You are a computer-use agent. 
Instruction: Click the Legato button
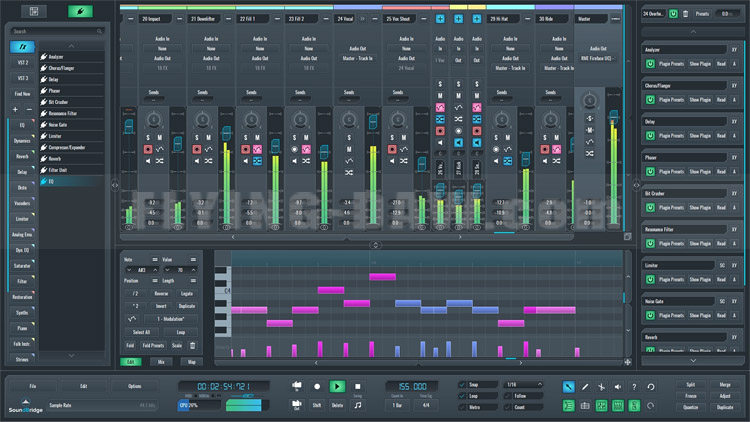click(x=187, y=294)
